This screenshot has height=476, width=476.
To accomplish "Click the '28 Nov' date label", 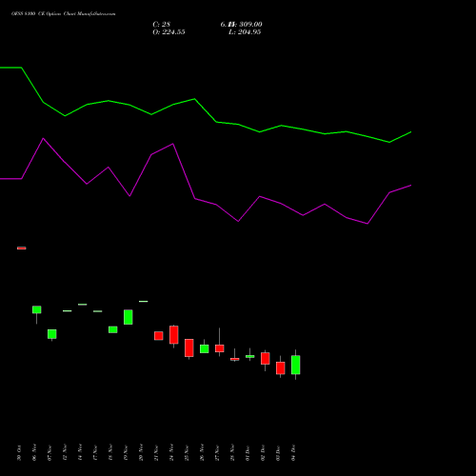I will click(232, 452).
